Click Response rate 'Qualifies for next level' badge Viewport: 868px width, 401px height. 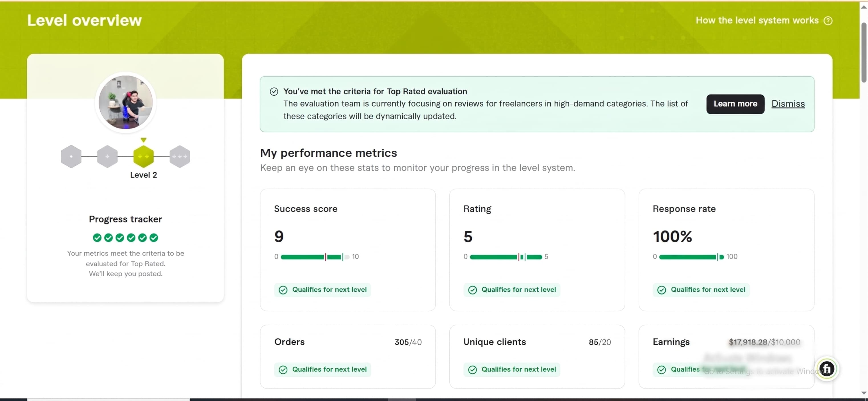[701, 290]
